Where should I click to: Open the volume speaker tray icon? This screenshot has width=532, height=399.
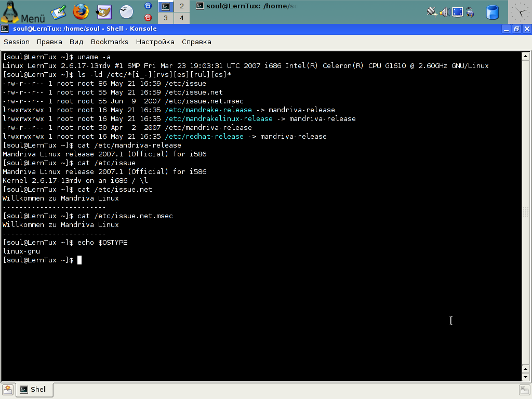point(445,12)
